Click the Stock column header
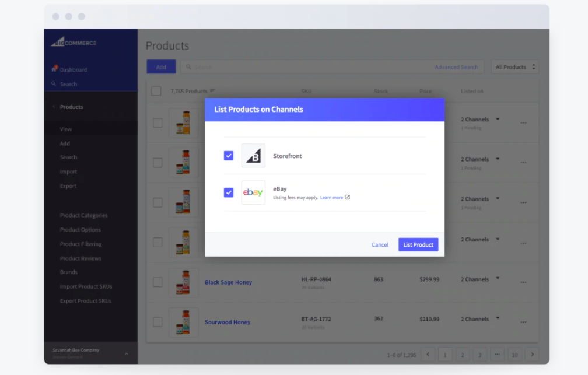This screenshot has width=588, height=375. pos(381,91)
